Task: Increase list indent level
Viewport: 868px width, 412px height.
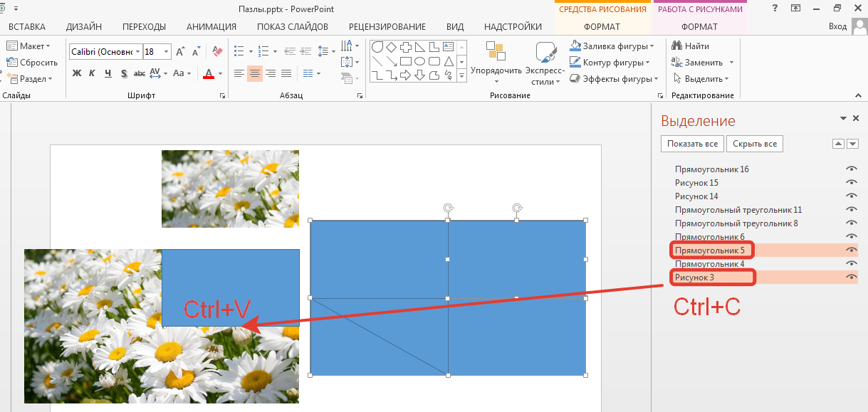Action: click(x=305, y=52)
